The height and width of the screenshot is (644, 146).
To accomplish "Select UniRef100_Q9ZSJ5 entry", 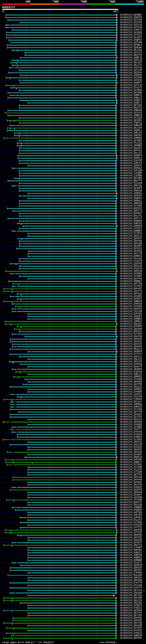I will click(131, 60).
